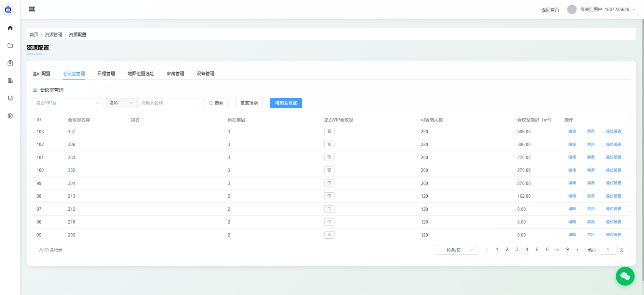644x295 pixels.
Task: Toggle VIP status tag for room 303
Action: pos(329,157)
